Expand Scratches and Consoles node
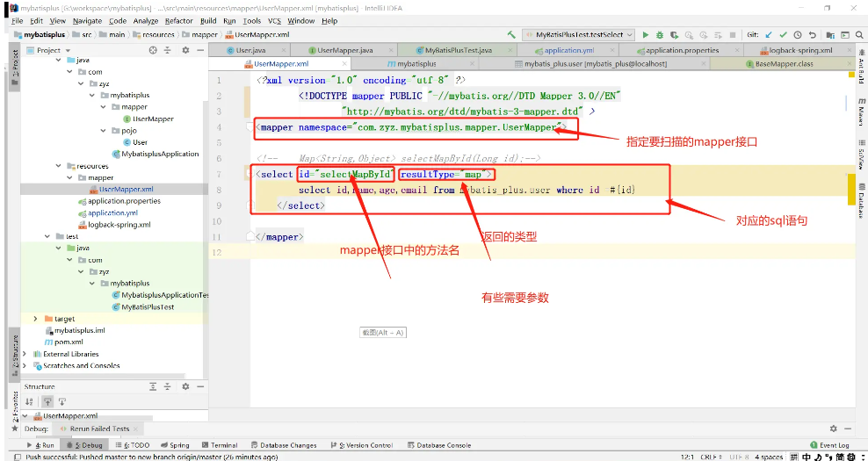868x461 pixels. click(x=25, y=366)
